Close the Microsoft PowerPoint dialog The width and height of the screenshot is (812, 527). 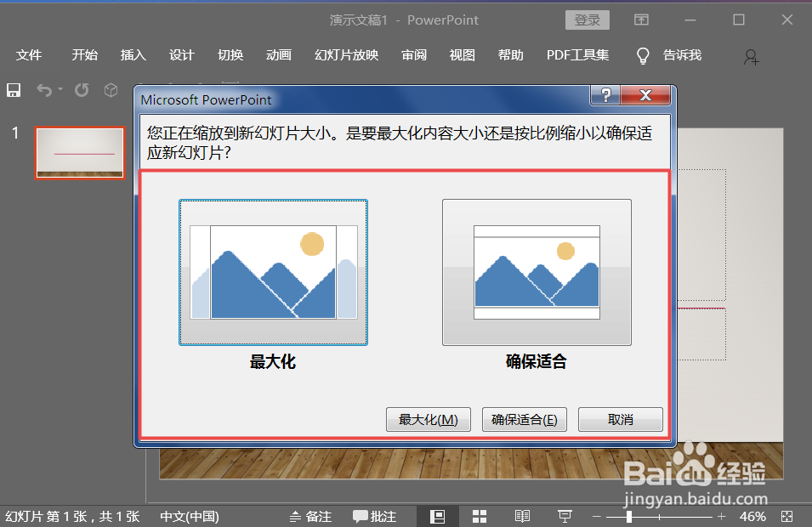tap(645, 95)
